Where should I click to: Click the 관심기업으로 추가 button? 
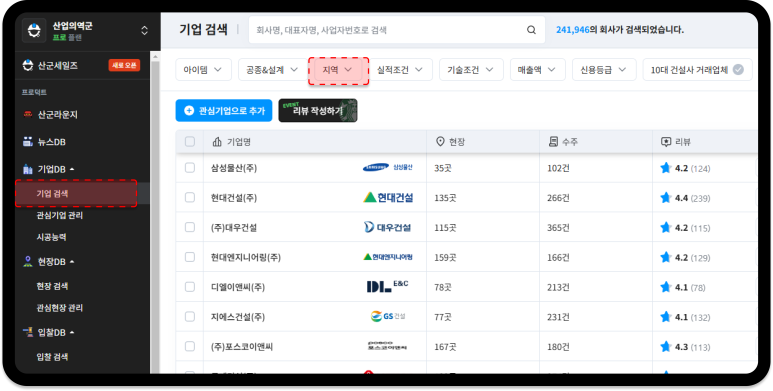[x=224, y=110]
